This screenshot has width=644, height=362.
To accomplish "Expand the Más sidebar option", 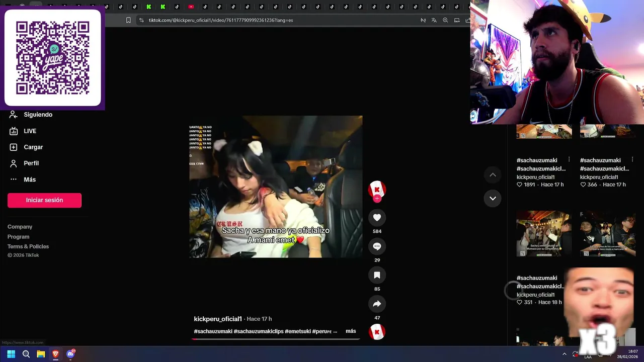I will click(x=23, y=179).
